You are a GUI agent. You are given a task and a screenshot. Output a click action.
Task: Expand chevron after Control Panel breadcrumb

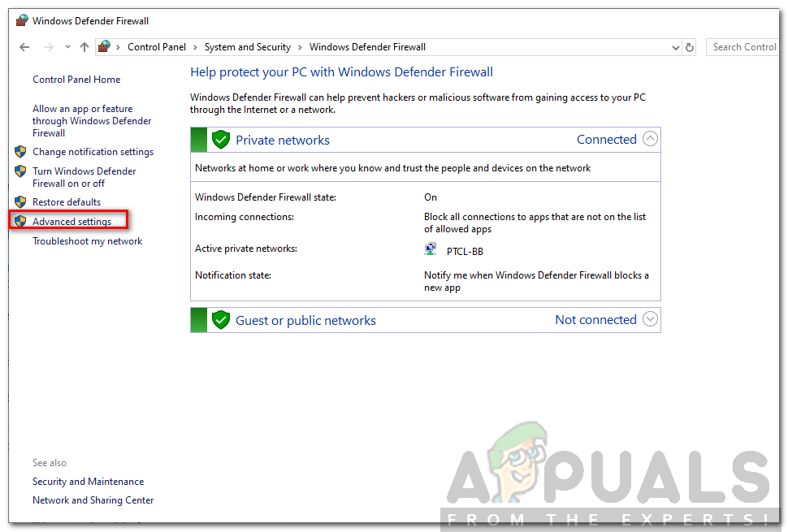pyautogui.click(x=195, y=47)
